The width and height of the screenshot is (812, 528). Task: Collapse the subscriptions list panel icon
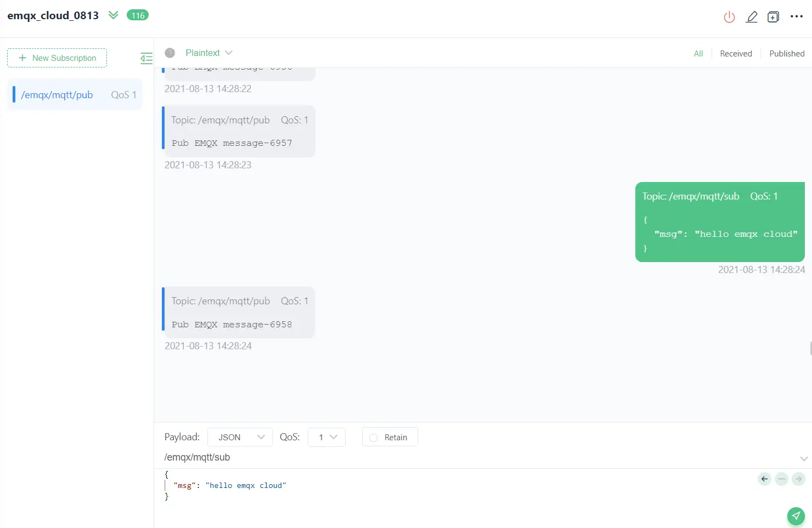coord(146,58)
